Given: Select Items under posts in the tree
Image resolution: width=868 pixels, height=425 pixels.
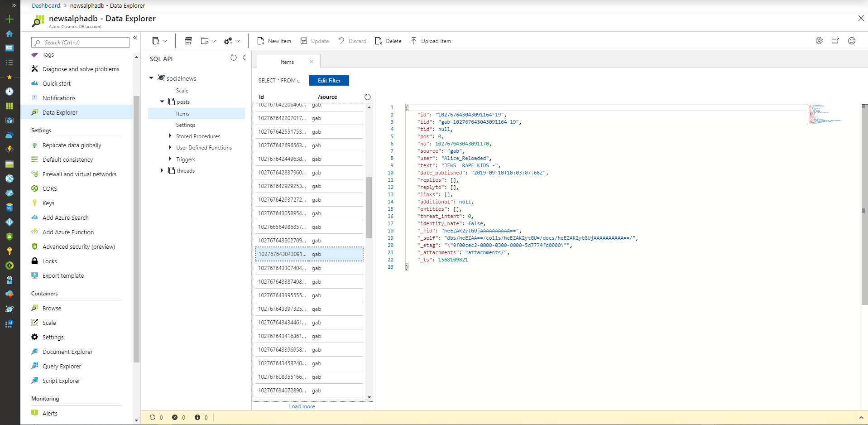Looking at the screenshot, I should click(x=197, y=114).
